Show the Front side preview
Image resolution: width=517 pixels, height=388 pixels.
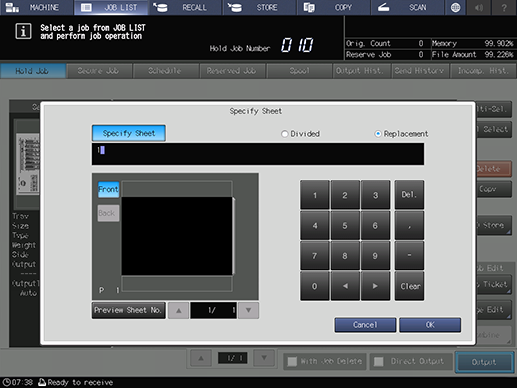point(108,189)
